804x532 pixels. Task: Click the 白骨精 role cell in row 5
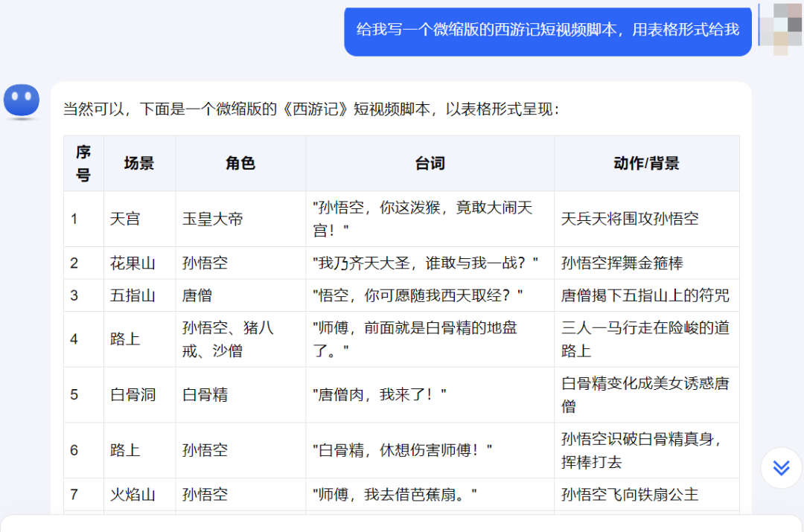[x=205, y=394]
